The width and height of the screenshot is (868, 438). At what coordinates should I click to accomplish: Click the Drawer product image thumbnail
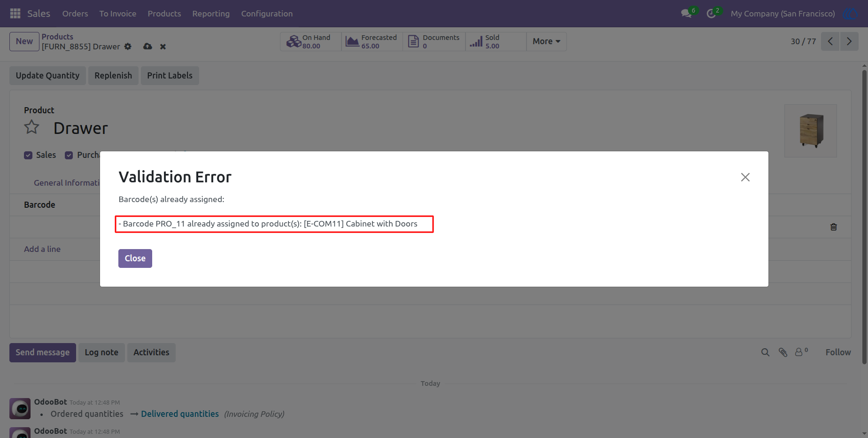click(811, 131)
